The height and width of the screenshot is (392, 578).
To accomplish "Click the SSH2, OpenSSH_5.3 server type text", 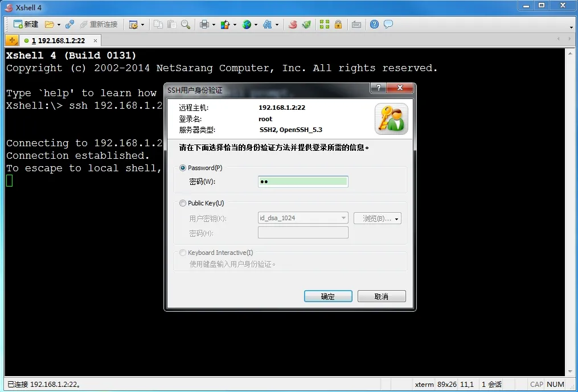I will tap(291, 130).
